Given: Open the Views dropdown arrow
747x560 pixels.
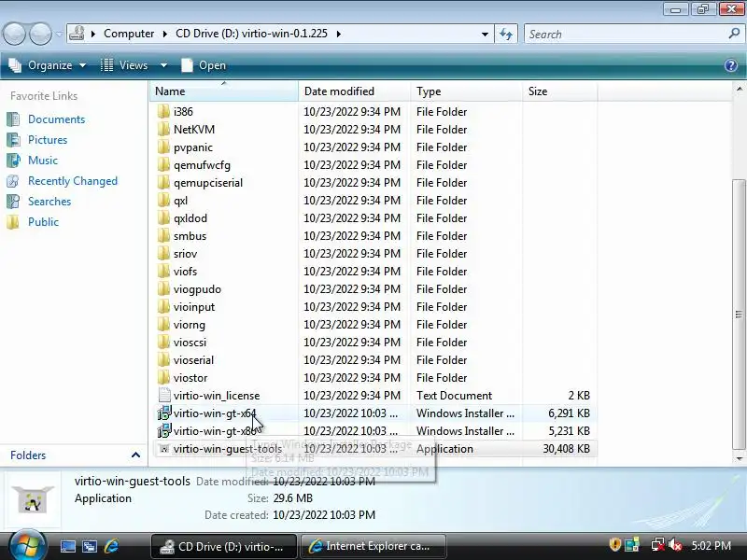Looking at the screenshot, I should point(164,65).
